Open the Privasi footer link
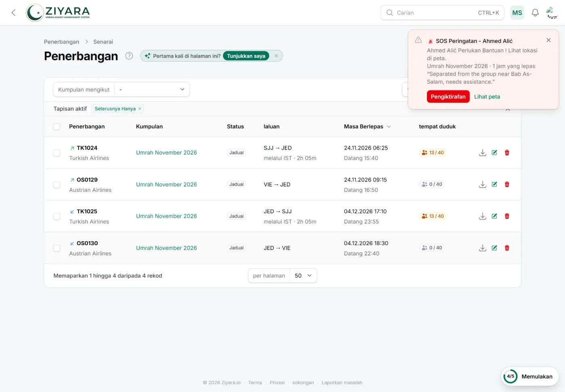The height and width of the screenshot is (392, 565). [x=277, y=383]
